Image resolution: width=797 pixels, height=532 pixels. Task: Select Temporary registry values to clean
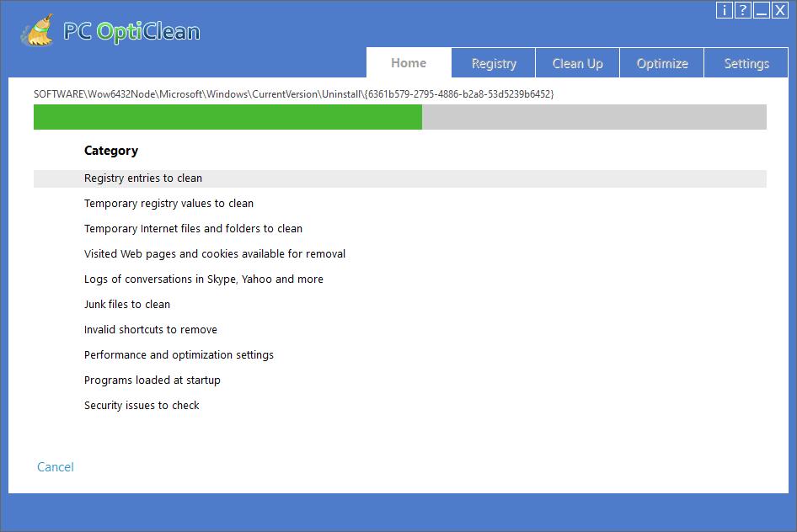click(168, 204)
